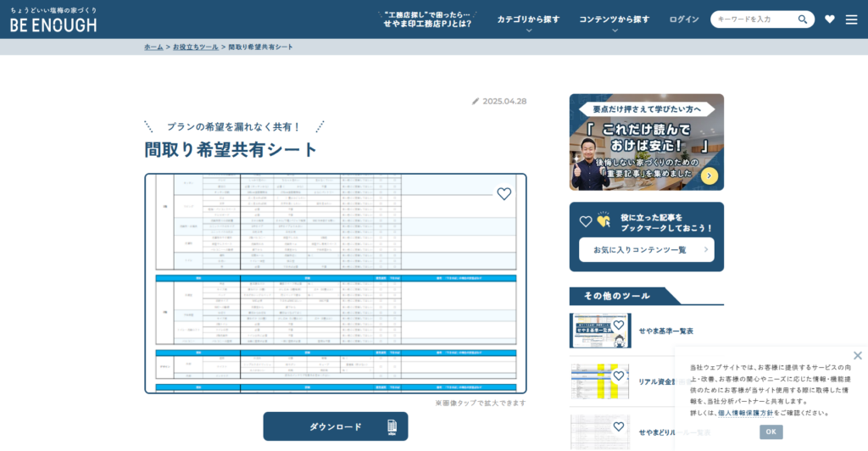Close the cookie notice with X
The height and width of the screenshot is (451, 868).
click(x=857, y=355)
